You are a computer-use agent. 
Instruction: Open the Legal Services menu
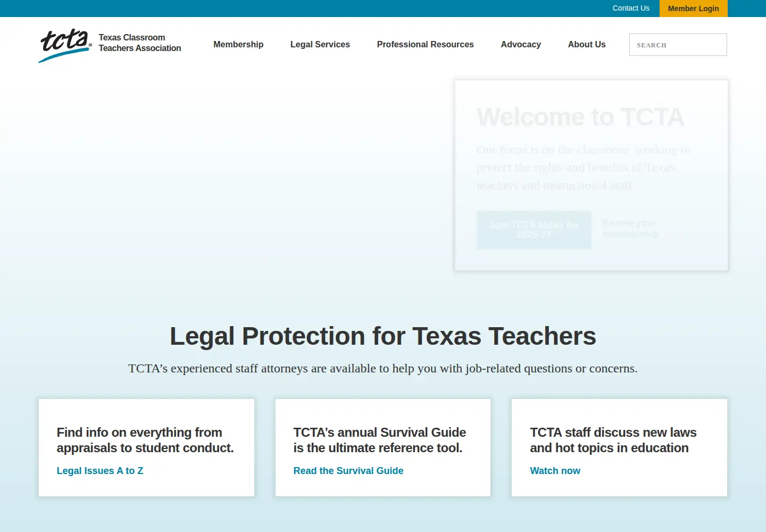pos(320,45)
